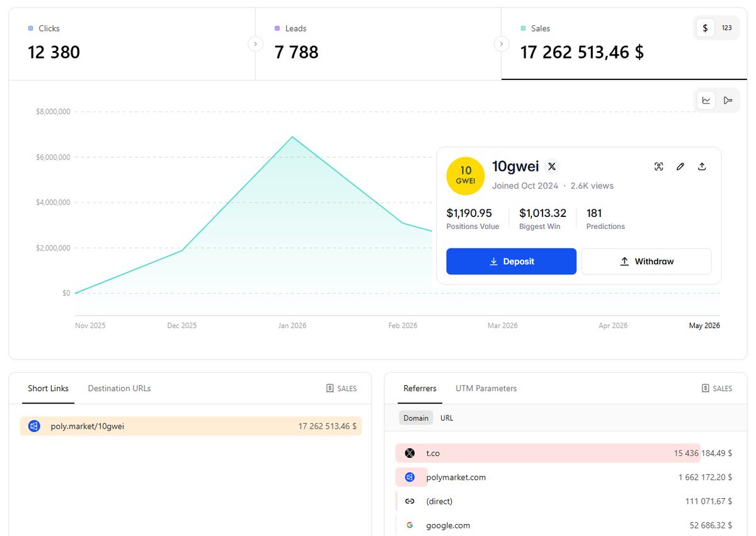Switch sales display to dollar currency
The width and height of the screenshot is (756, 536).
click(x=705, y=28)
